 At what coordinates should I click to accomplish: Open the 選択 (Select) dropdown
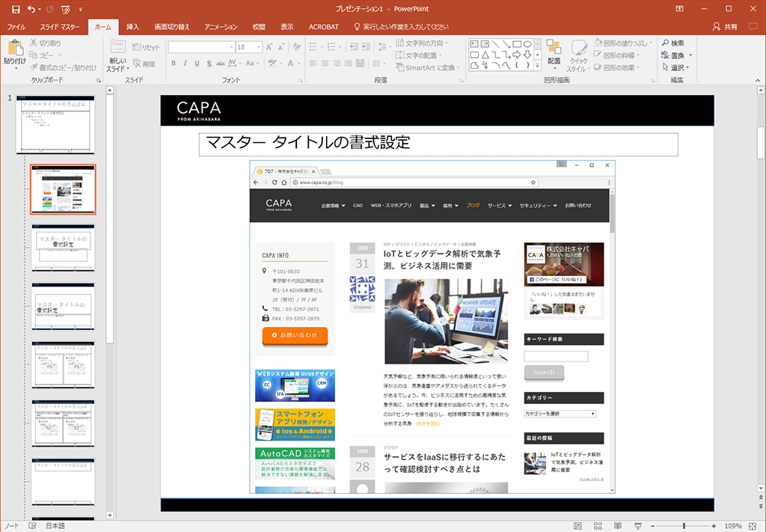pyautogui.click(x=675, y=67)
